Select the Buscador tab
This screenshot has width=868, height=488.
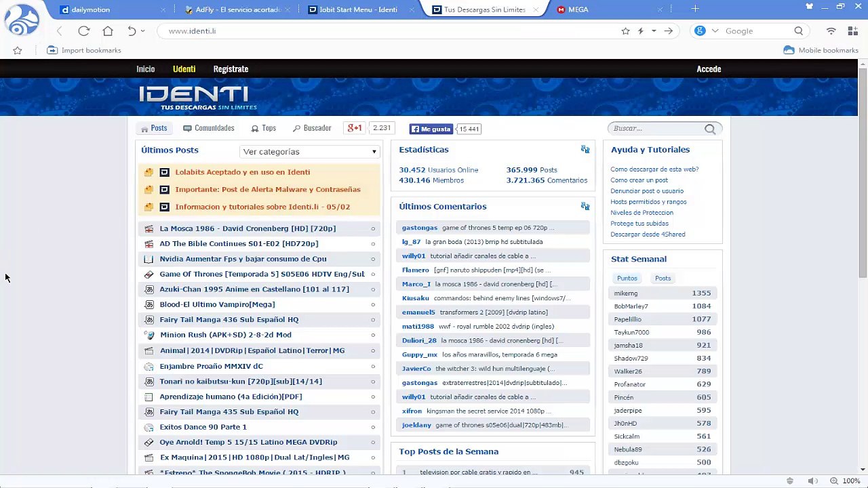312,128
